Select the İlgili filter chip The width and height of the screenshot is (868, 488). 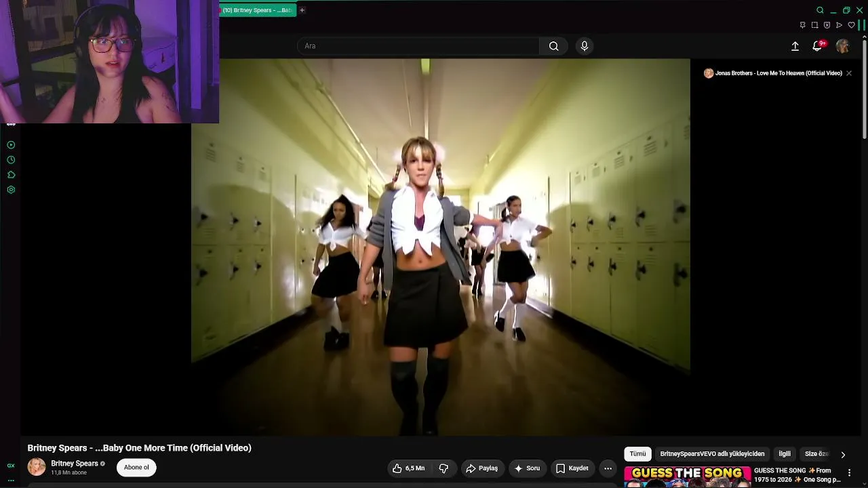point(785,454)
